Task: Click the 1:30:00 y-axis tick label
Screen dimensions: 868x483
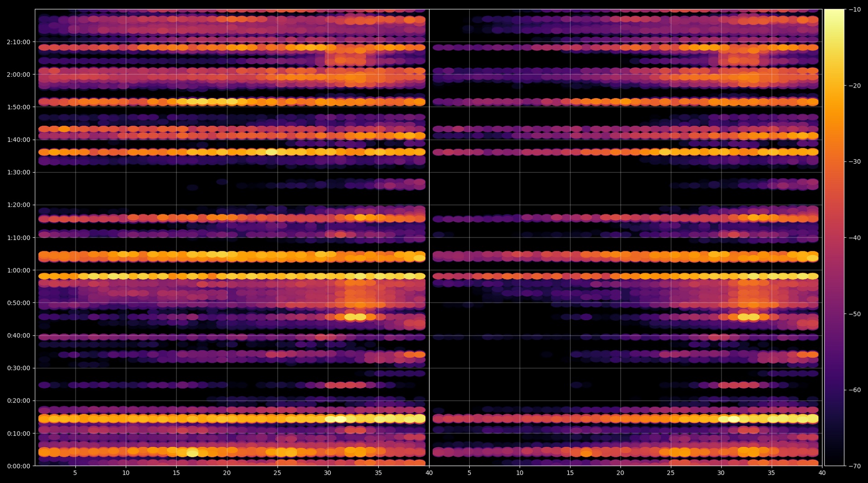Action: tap(19, 172)
